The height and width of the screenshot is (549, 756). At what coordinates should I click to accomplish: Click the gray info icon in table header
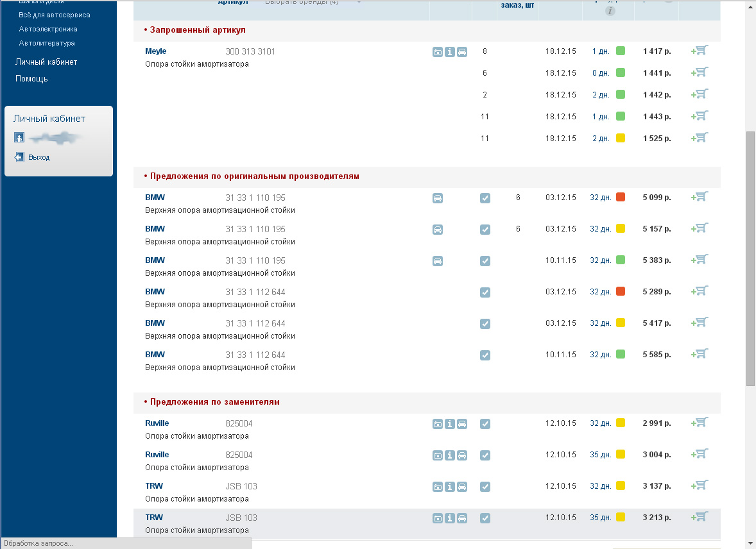610,11
